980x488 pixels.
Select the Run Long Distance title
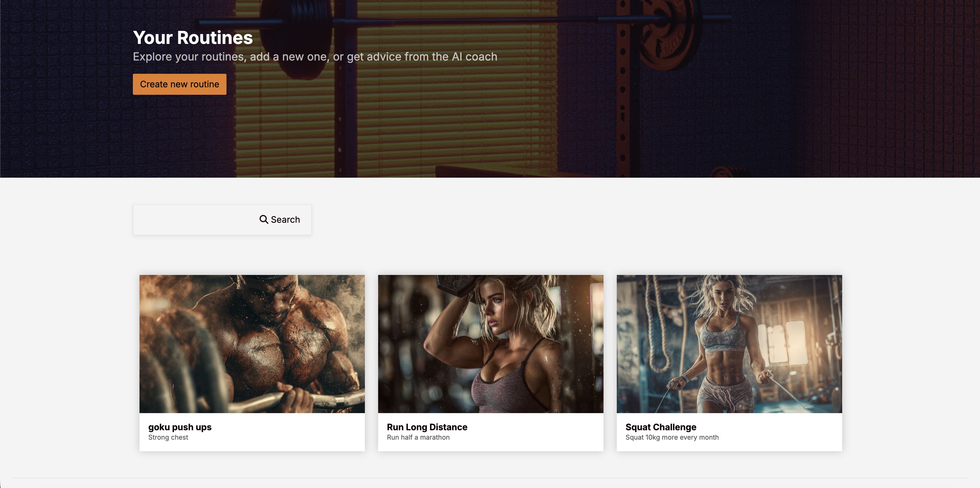(x=427, y=427)
